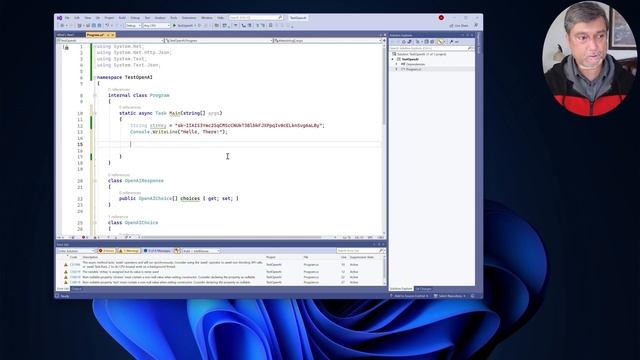Click the Visual Studio logo icon
640x360 pixels.
60,18
